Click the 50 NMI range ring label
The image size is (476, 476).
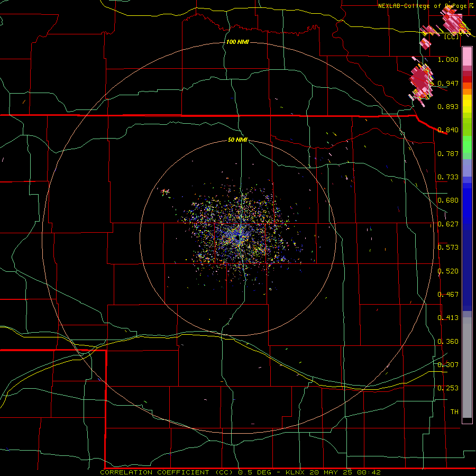[237, 140]
